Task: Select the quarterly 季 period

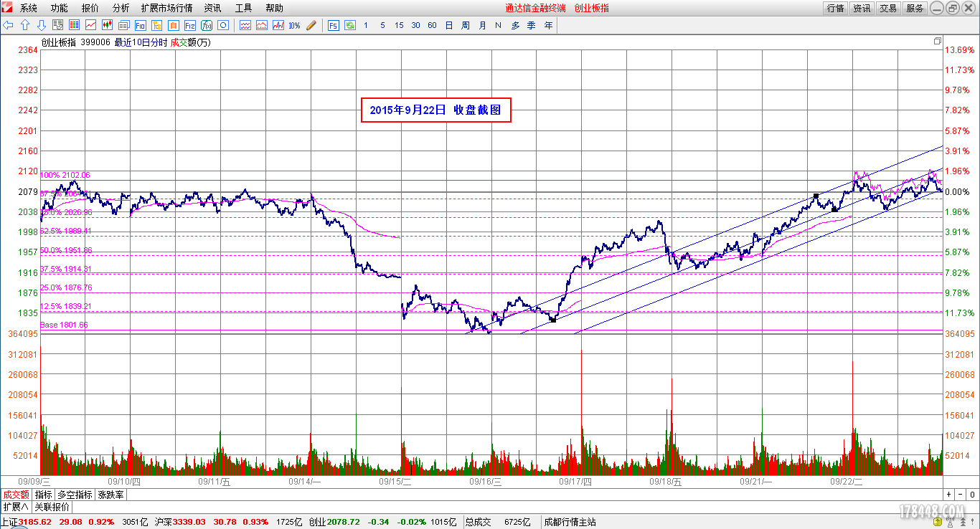Action: point(532,25)
